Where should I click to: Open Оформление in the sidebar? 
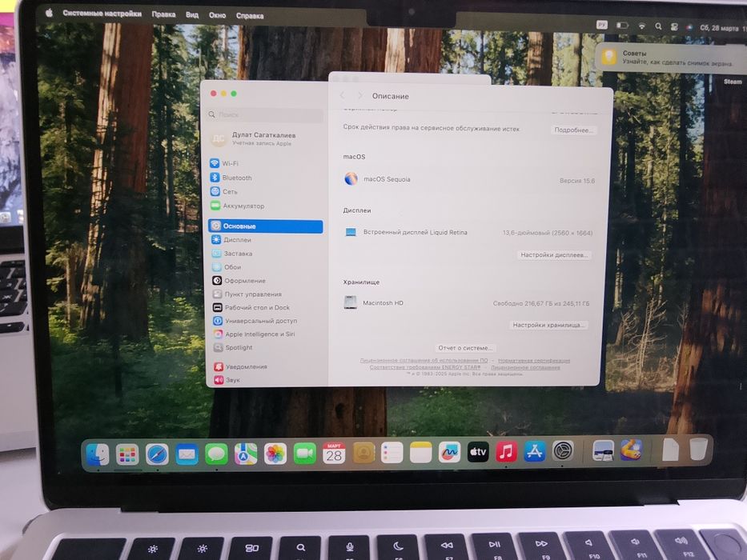point(239,281)
